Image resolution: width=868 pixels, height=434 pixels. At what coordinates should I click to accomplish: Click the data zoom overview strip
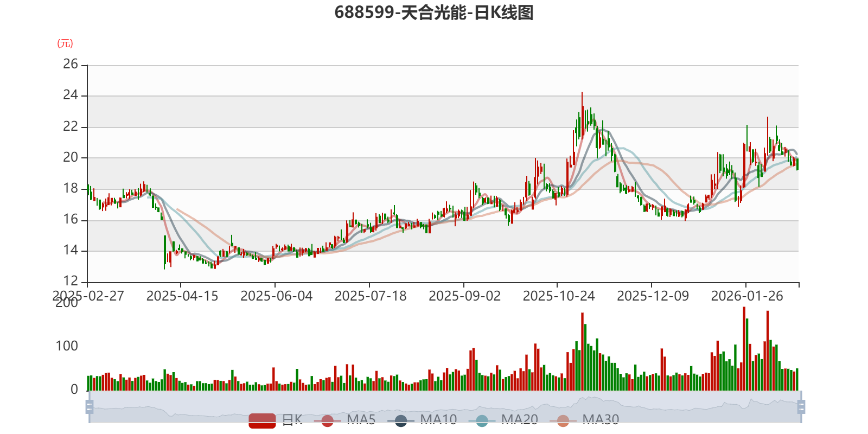click(x=445, y=407)
